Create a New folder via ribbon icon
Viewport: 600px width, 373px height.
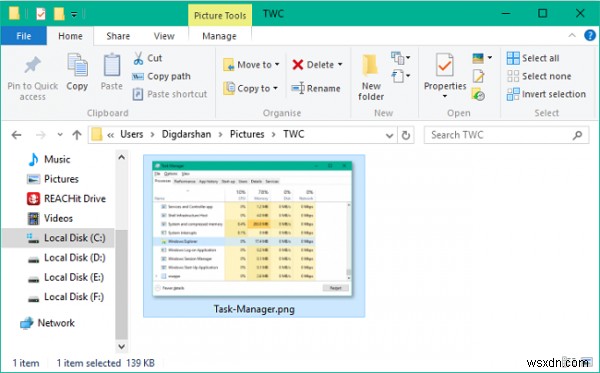[370, 65]
